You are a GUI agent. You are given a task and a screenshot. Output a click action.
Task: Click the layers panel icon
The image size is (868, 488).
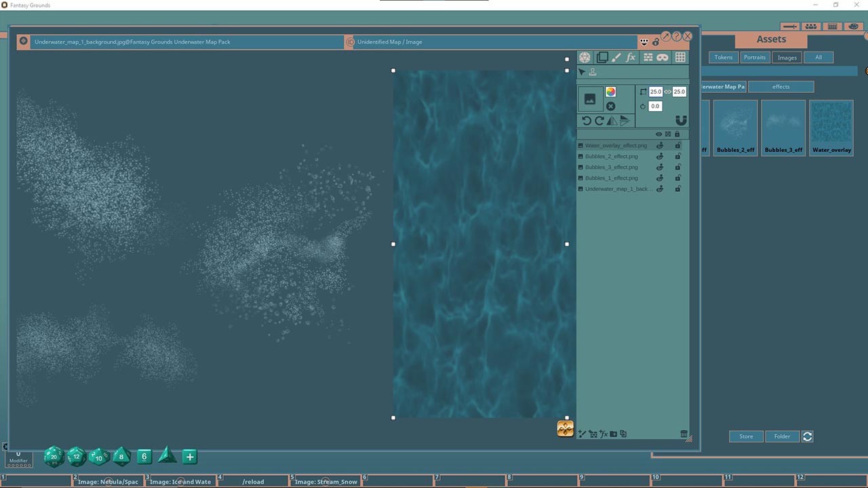coord(601,57)
